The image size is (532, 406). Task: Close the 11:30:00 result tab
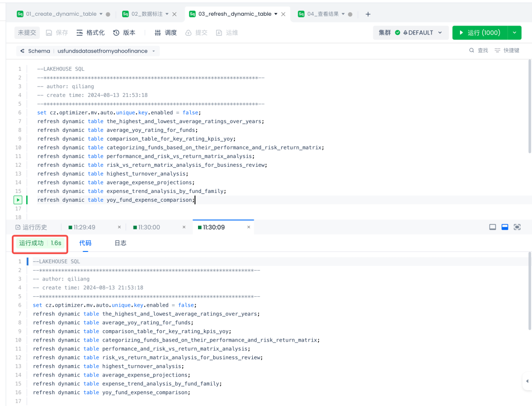tap(184, 227)
